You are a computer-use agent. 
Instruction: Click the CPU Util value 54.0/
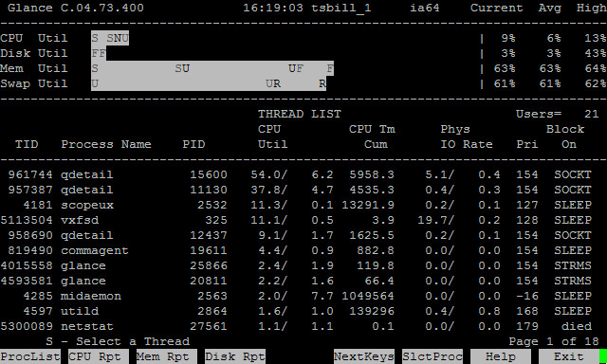pos(269,174)
